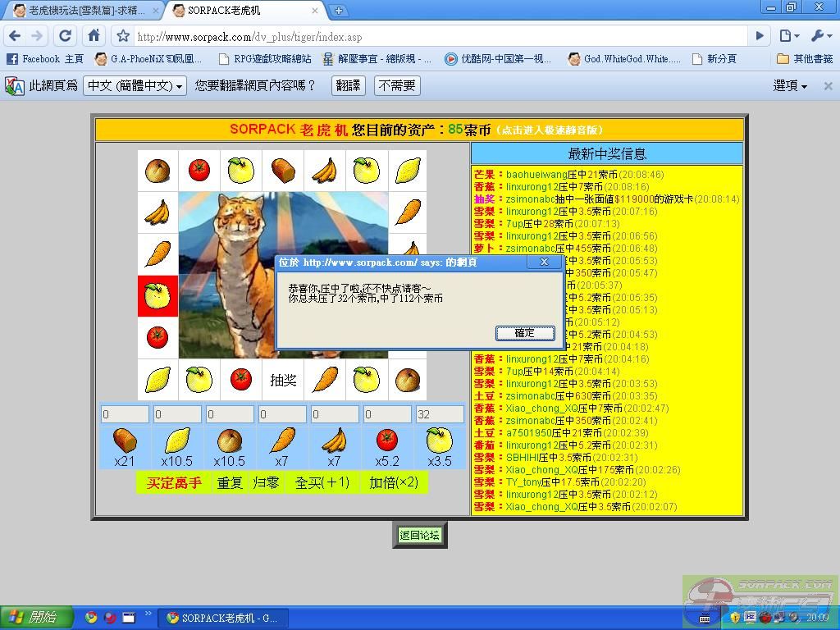
Task: Reload the page with the refresh icon
Action: pyautogui.click(x=66, y=36)
